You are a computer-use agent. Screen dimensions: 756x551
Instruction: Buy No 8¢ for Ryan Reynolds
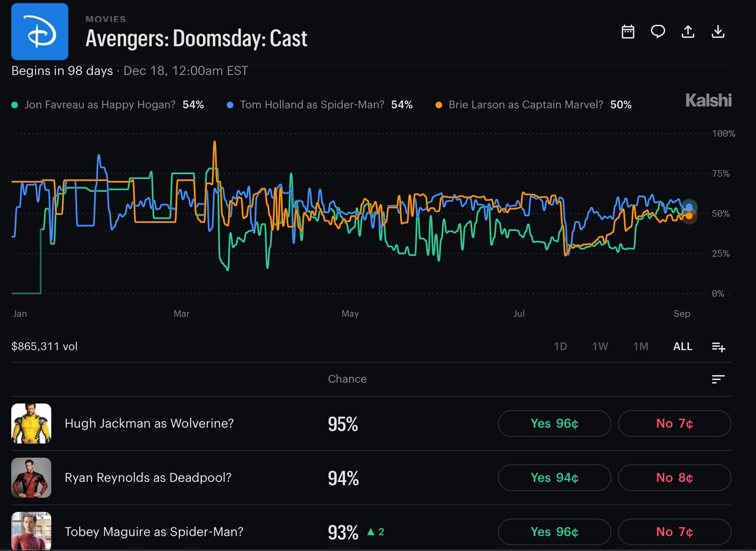coord(674,478)
